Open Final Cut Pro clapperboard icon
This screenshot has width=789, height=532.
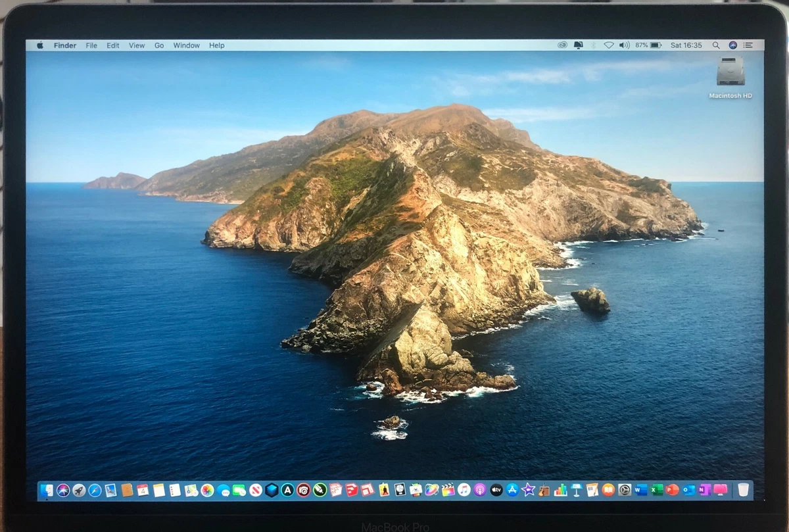[x=448, y=489]
